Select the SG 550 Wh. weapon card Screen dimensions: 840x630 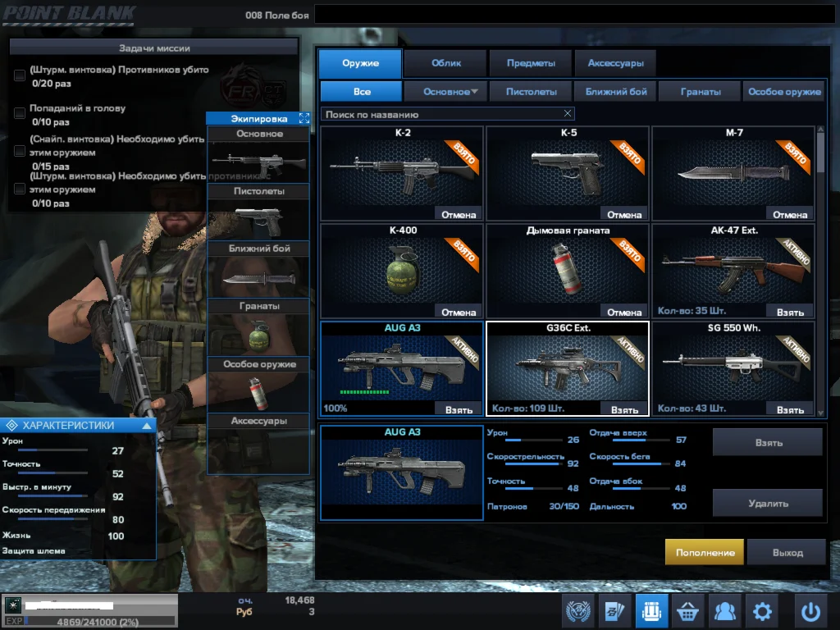(x=733, y=368)
